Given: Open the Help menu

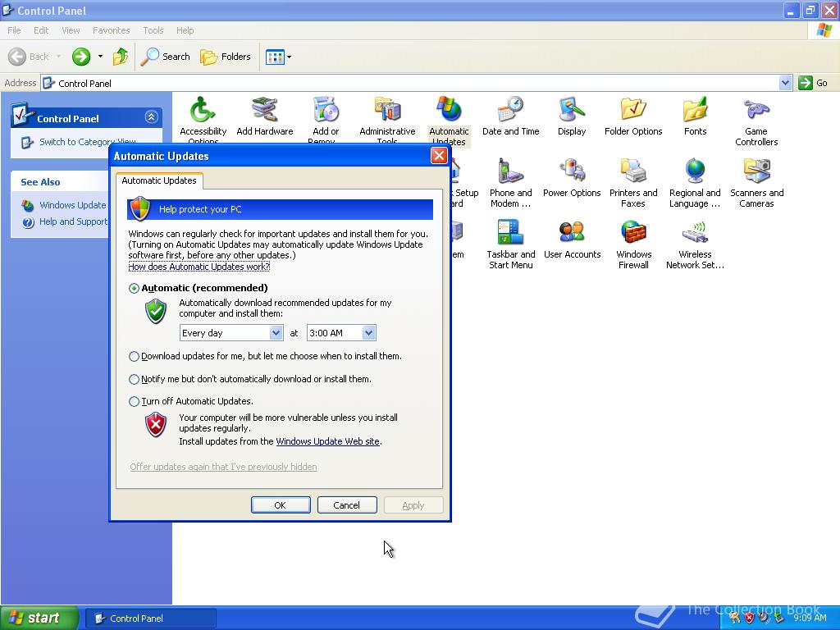Looking at the screenshot, I should [x=185, y=30].
